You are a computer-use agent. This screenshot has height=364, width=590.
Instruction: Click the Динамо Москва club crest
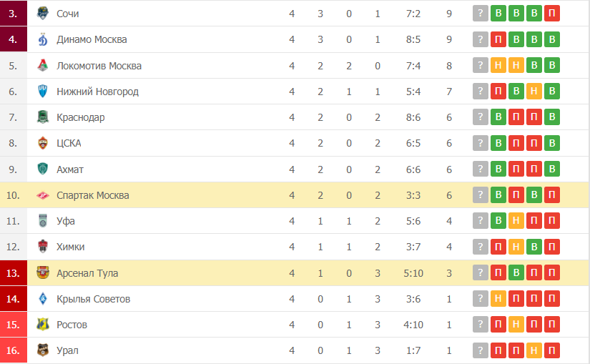pyautogui.click(x=43, y=39)
